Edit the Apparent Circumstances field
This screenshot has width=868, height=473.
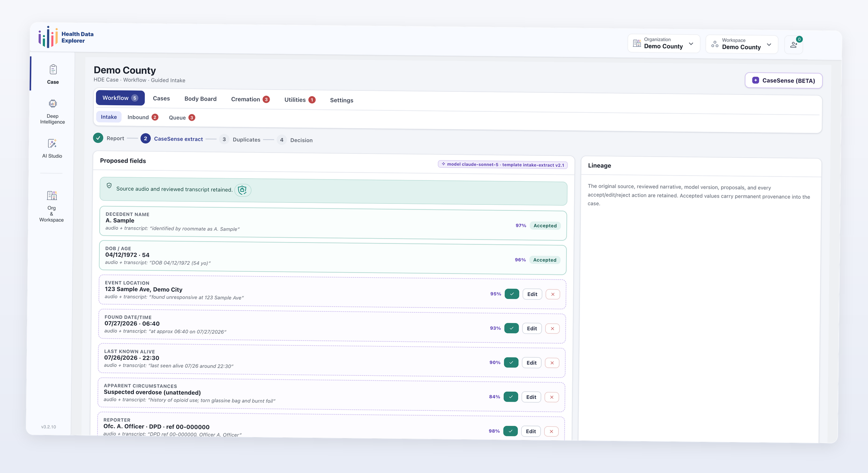(531, 397)
